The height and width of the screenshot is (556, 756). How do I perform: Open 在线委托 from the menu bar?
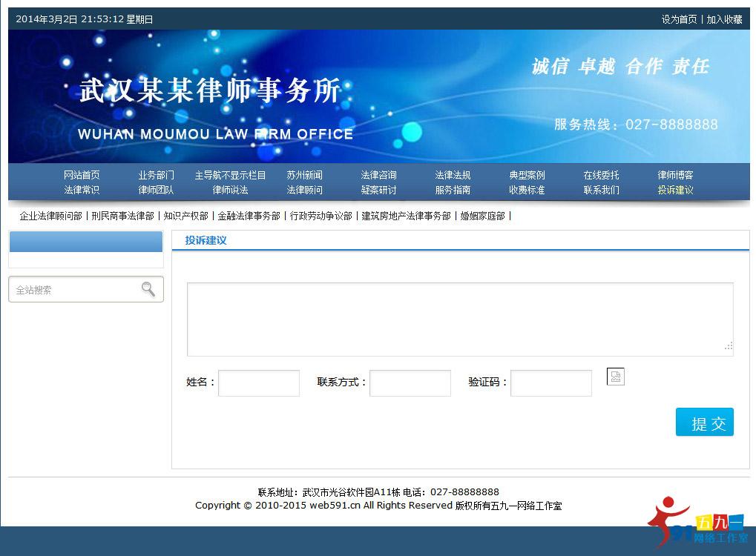pos(600,175)
